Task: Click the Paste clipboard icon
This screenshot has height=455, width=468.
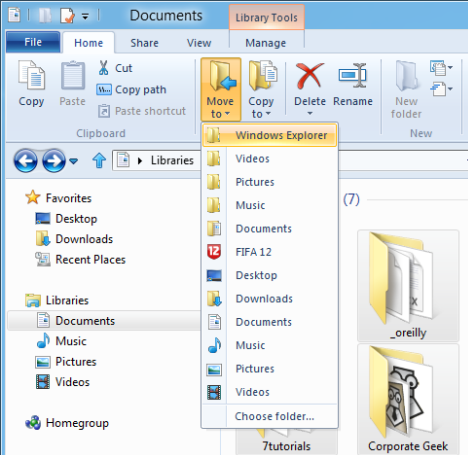Action: [x=73, y=75]
